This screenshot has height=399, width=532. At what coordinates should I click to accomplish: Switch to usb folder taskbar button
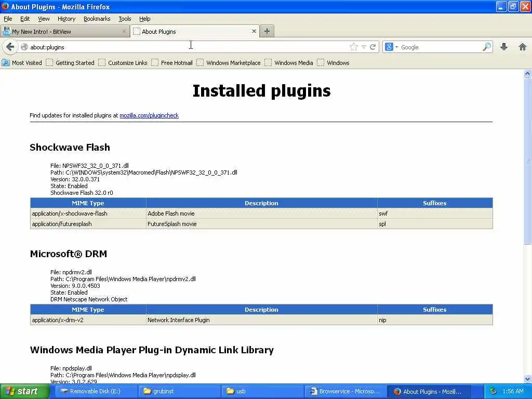[262, 391]
